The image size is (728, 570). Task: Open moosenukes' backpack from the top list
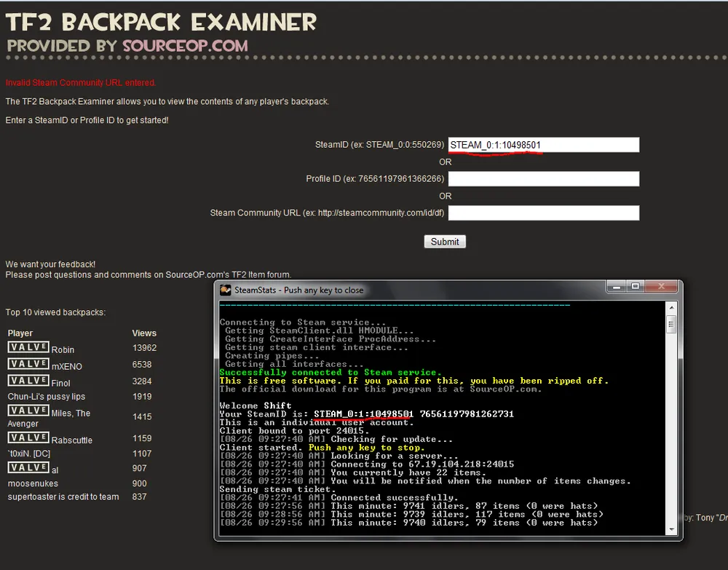(x=33, y=483)
